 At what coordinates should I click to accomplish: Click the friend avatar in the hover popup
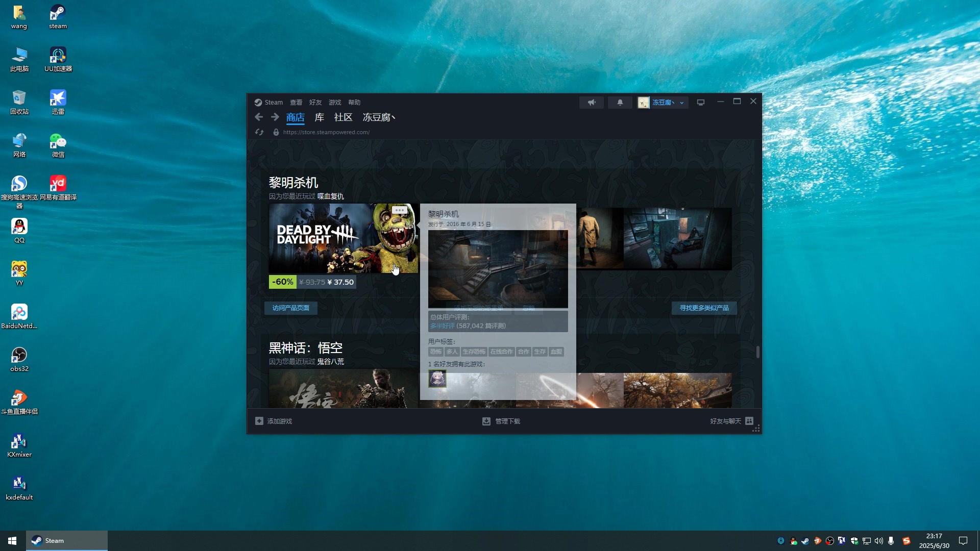[x=437, y=379]
